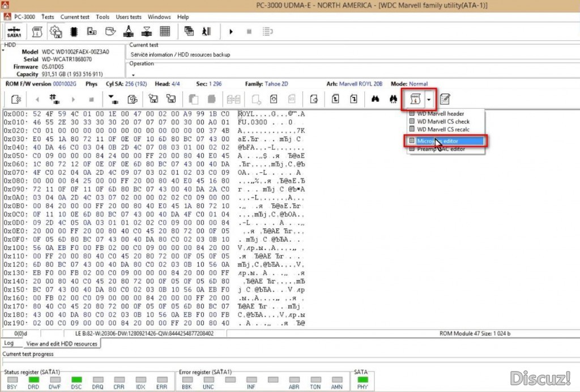Click the hash-mark go-to icon
Viewport: 580px width, 392px height.
(55, 99)
